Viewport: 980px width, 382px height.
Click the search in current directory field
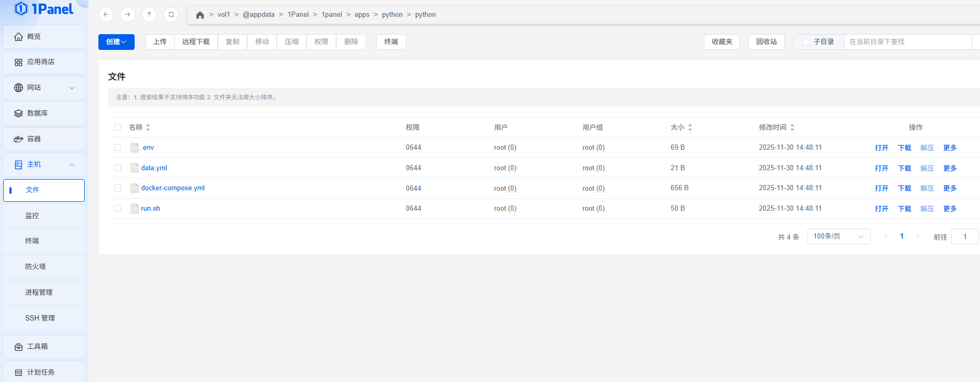[907, 42]
